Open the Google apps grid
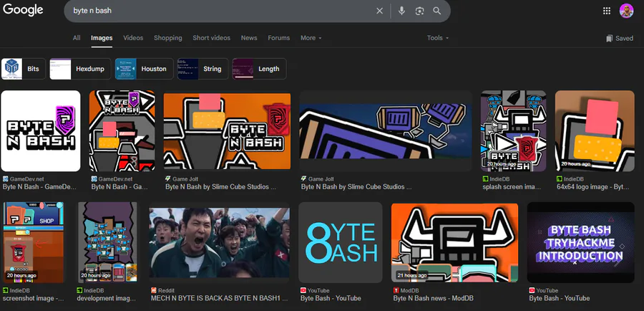The width and height of the screenshot is (644, 311). pos(607,11)
